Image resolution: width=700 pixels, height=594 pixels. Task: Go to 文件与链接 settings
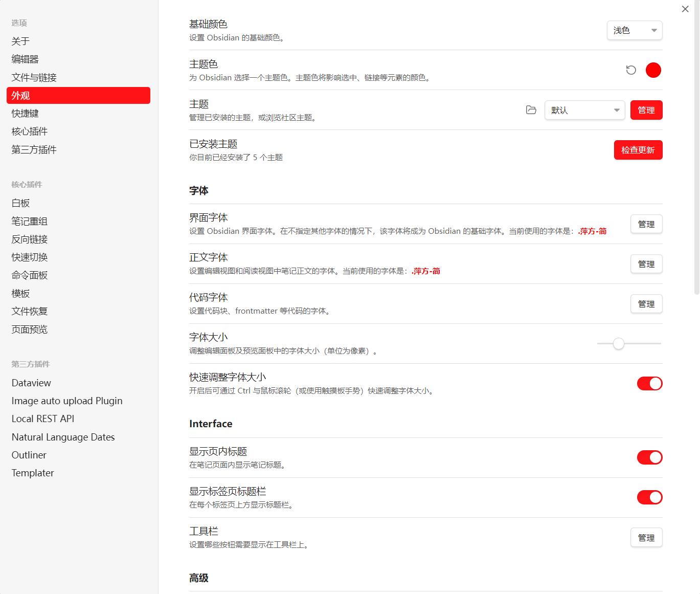78,77
